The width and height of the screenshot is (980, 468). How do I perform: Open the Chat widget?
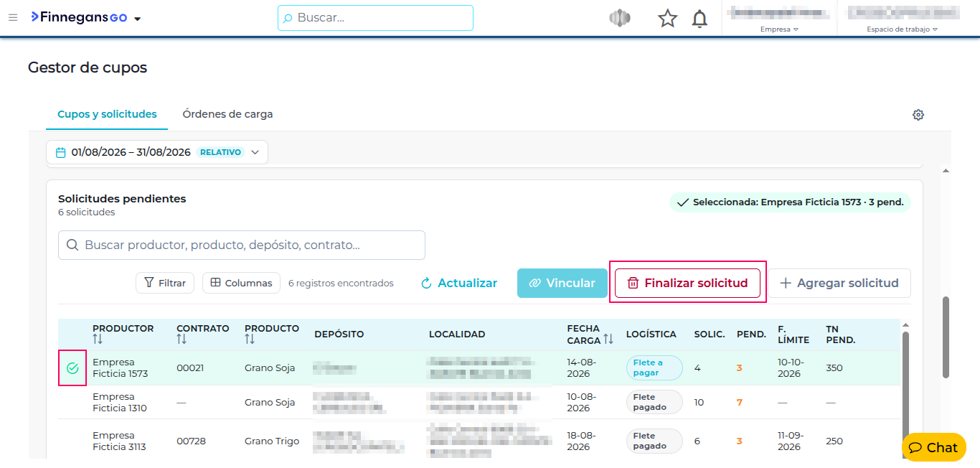point(933,447)
